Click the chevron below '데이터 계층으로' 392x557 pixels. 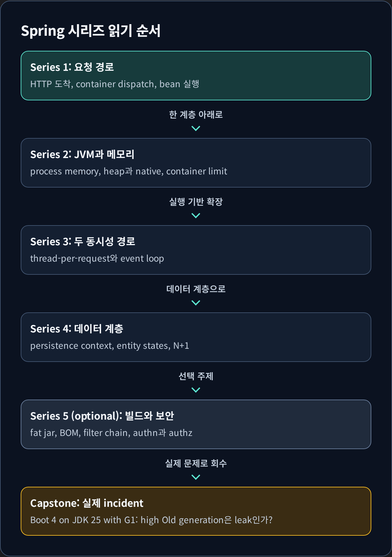196,303
